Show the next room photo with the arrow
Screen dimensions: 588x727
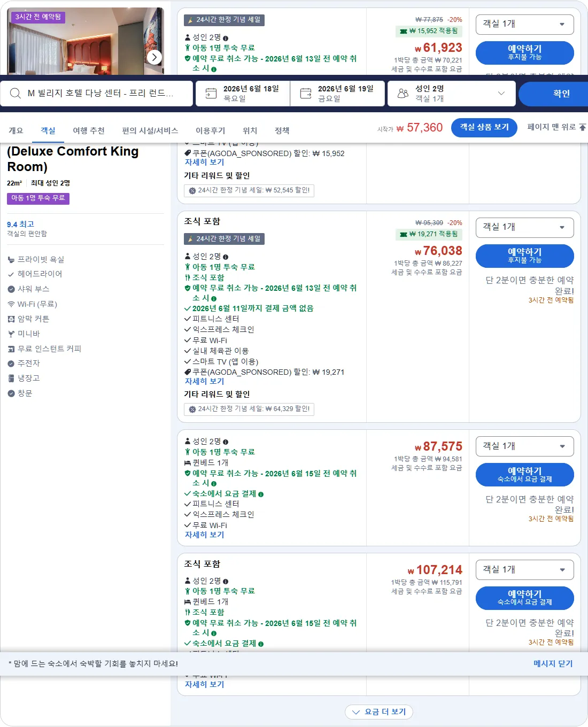[154, 57]
